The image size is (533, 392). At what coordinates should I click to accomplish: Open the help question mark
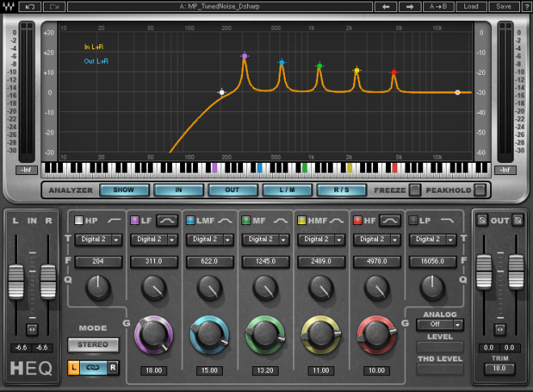click(526, 6)
